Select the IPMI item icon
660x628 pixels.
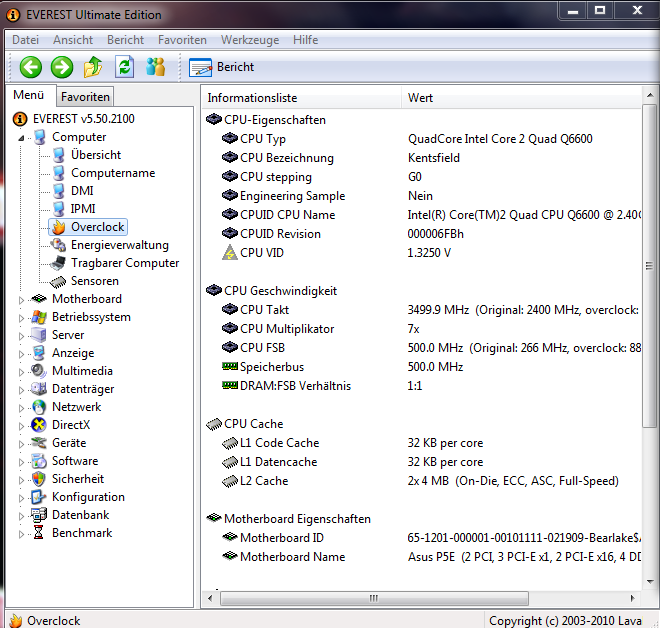(x=59, y=209)
